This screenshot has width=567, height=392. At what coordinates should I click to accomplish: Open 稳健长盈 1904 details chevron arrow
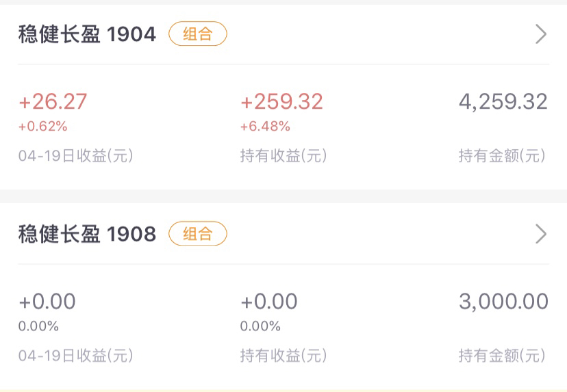pyautogui.click(x=541, y=34)
